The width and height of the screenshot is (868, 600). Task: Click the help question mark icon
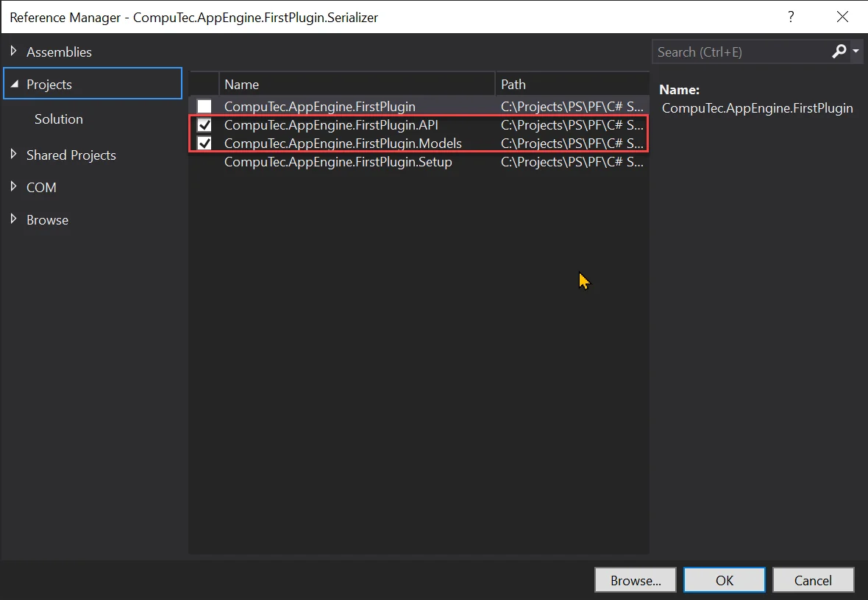click(791, 16)
